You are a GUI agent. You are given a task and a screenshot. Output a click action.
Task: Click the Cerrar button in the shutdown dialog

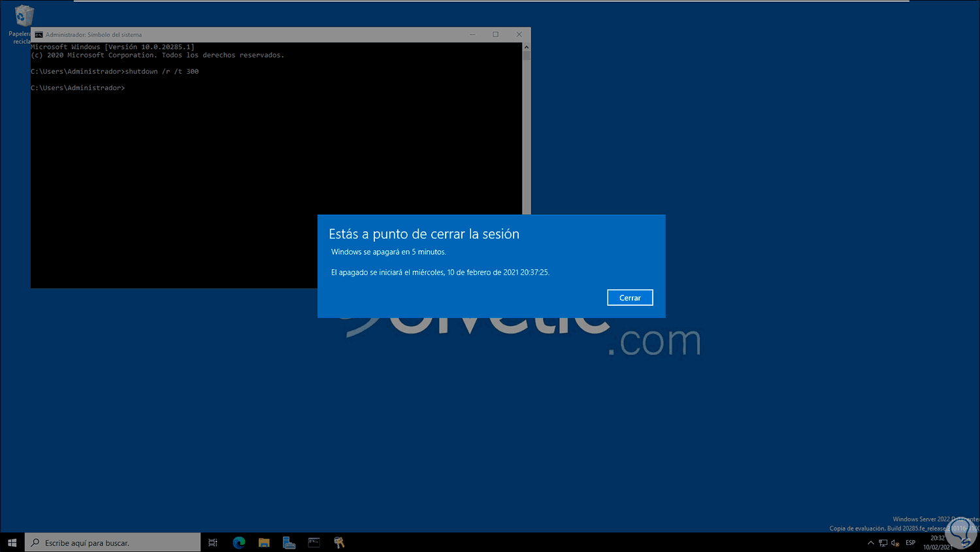(630, 297)
